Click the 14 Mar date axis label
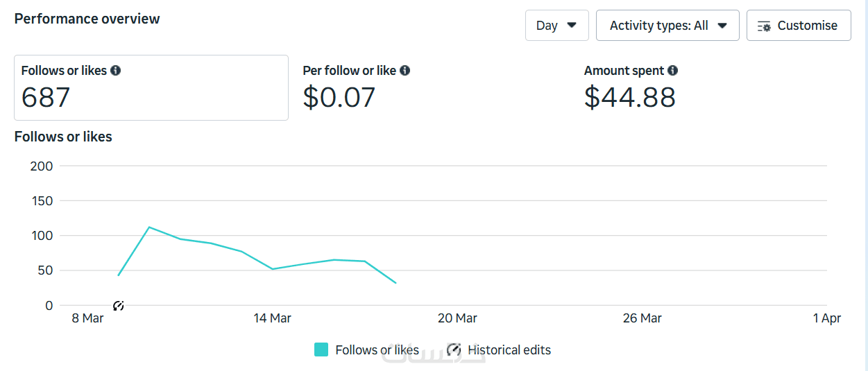 coord(272,318)
